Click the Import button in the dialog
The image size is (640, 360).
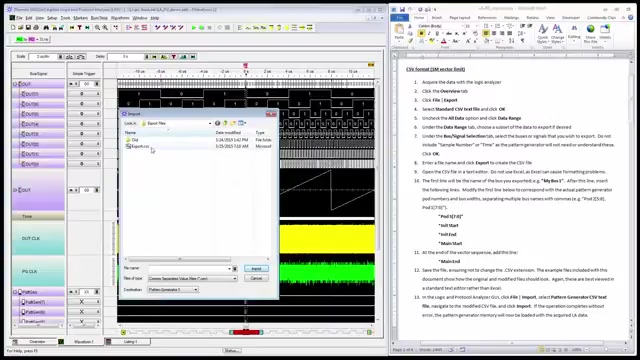(256, 269)
